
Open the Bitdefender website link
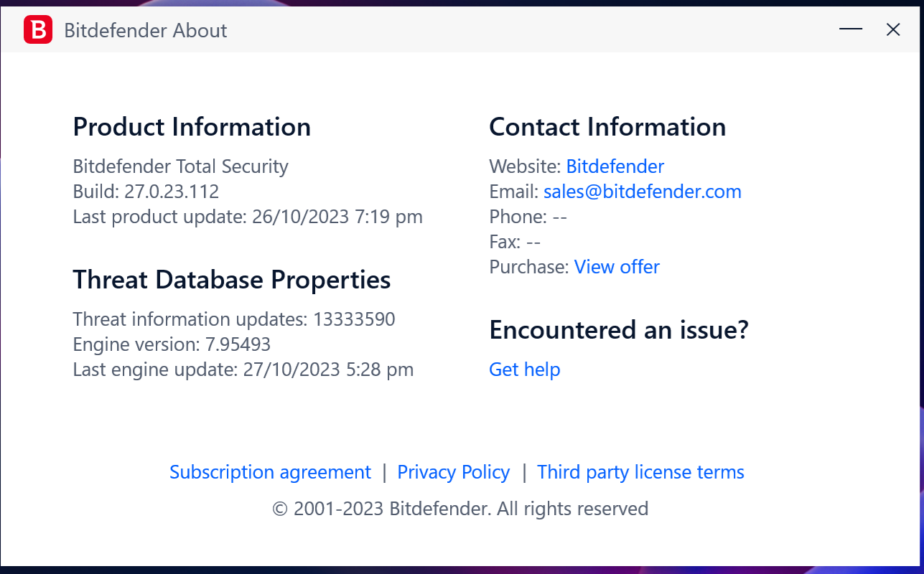pos(615,166)
